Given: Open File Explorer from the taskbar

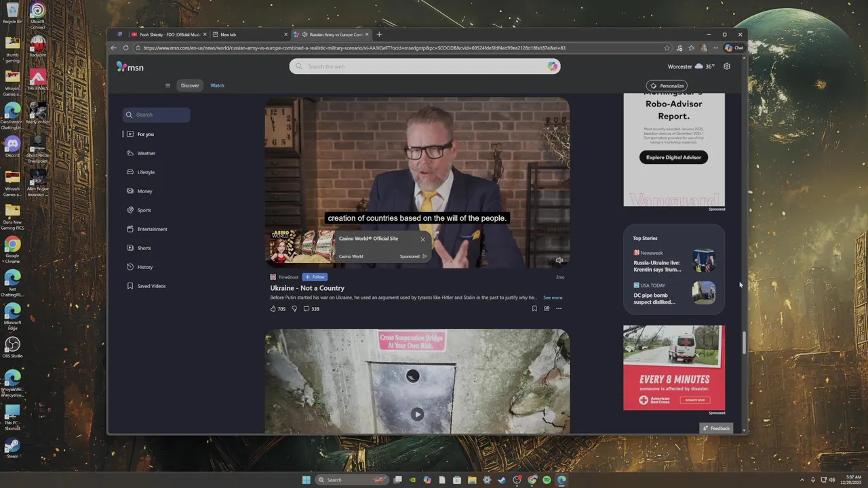Looking at the screenshot, I should click(x=472, y=480).
